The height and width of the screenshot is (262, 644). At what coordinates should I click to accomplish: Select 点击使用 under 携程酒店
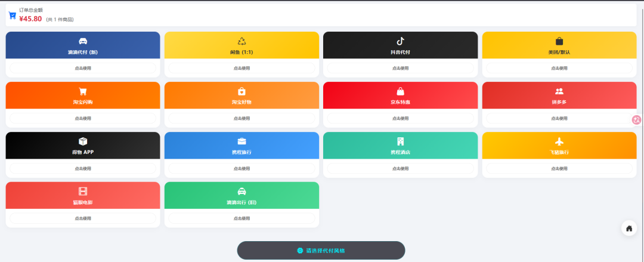401,169
